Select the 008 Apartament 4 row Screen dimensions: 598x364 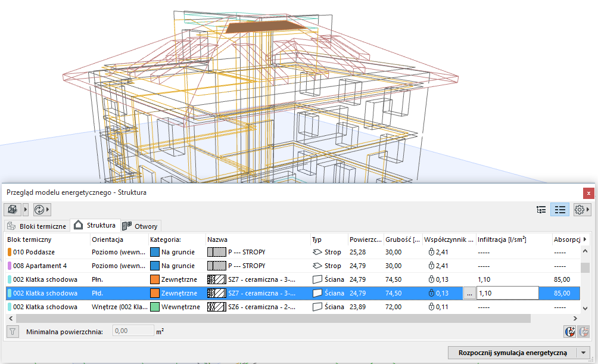click(40, 266)
